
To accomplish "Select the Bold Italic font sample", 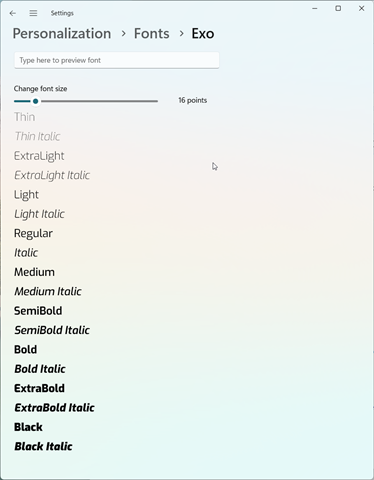I will tap(40, 369).
